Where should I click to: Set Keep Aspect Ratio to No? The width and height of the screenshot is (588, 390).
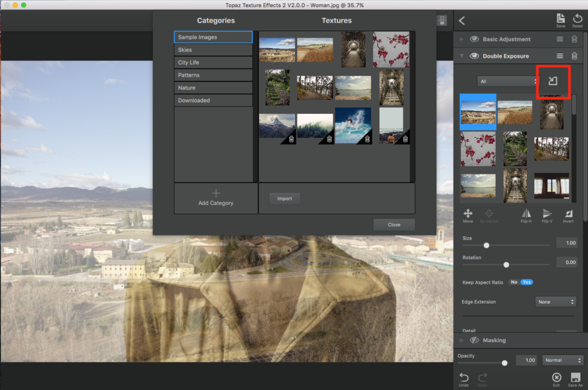pyautogui.click(x=514, y=282)
